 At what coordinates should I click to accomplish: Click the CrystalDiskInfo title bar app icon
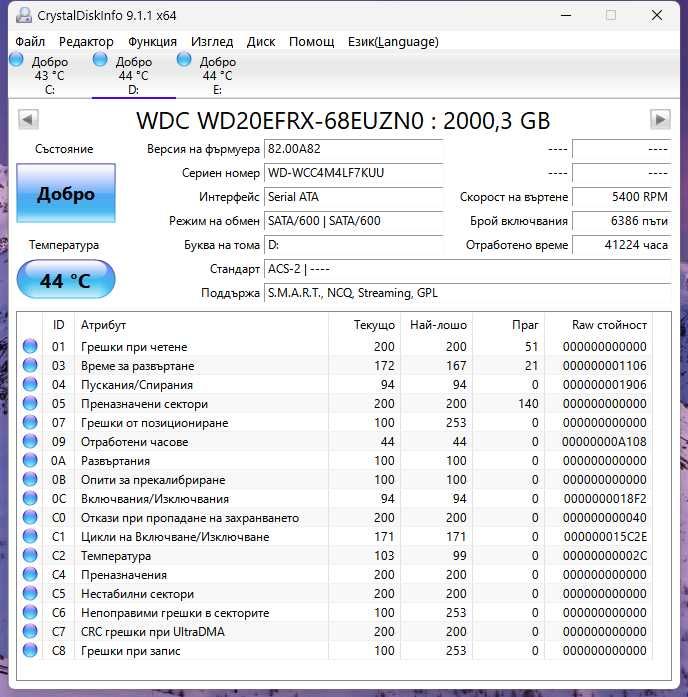pos(24,16)
